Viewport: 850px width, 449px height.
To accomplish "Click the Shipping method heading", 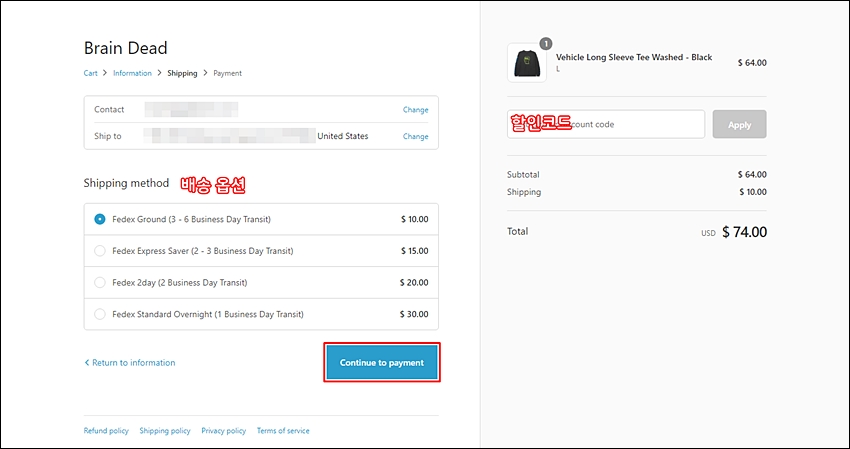I will [x=126, y=183].
